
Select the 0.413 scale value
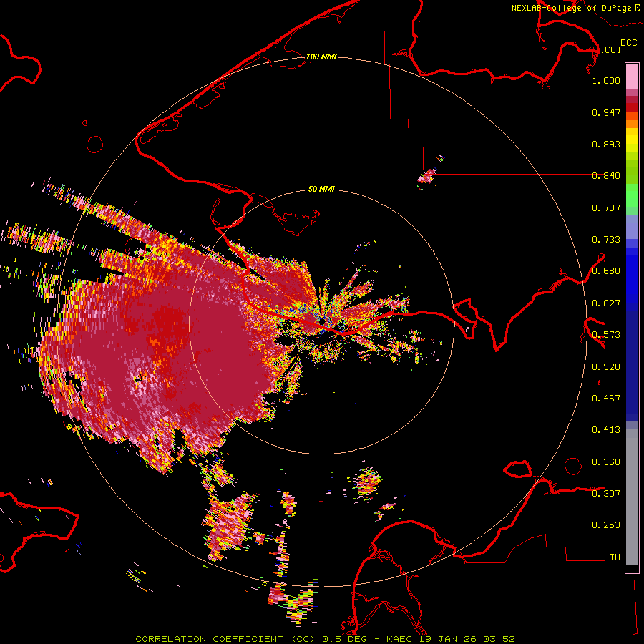tap(606, 430)
